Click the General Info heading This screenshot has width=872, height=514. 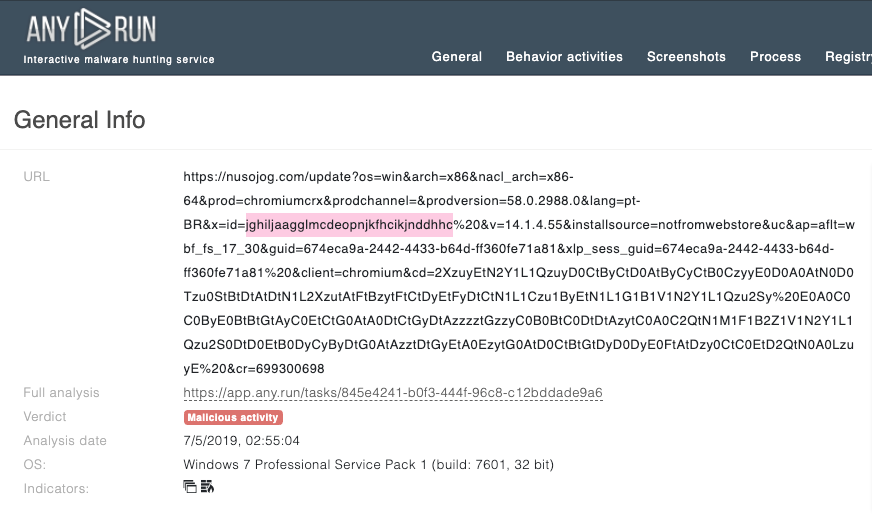click(x=80, y=120)
